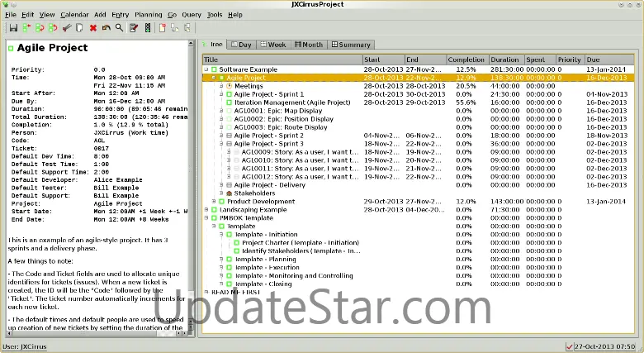The width and height of the screenshot is (644, 353).
Task: Click the green icon beside Landscaping Example
Action: [x=214, y=209]
